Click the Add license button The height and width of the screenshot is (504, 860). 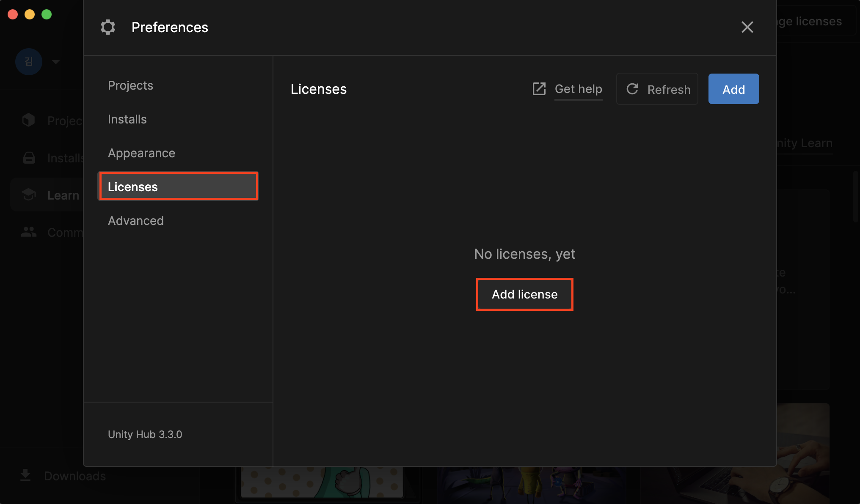[524, 294]
